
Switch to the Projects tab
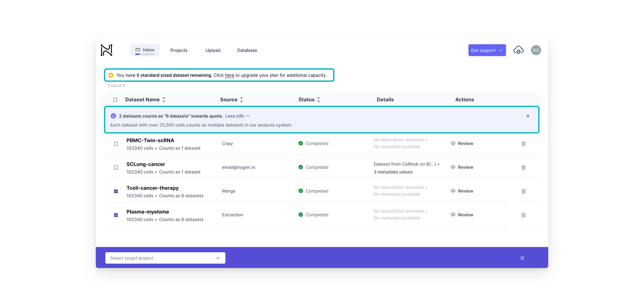[x=179, y=50]
